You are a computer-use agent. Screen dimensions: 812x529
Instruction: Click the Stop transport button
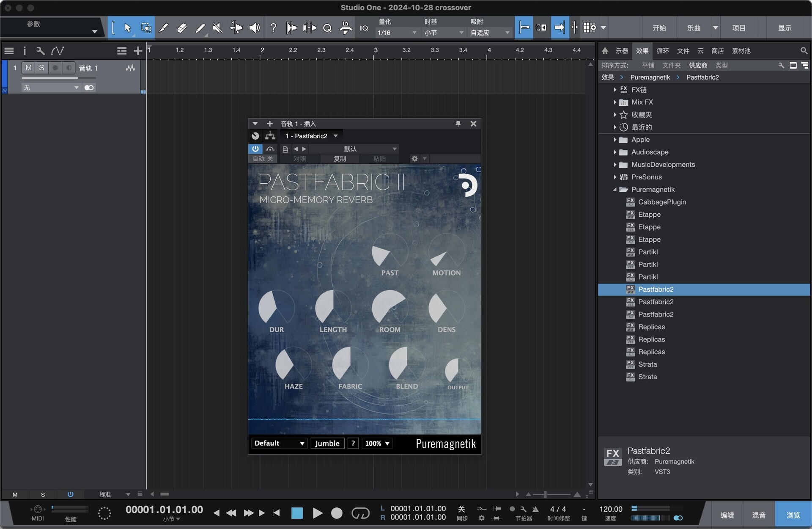(x=297, y=513)
